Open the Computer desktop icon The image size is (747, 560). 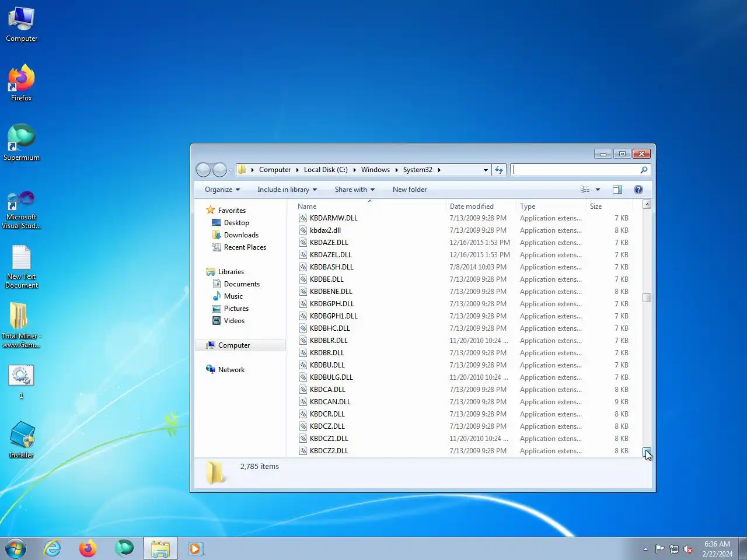tap(22, 25)
